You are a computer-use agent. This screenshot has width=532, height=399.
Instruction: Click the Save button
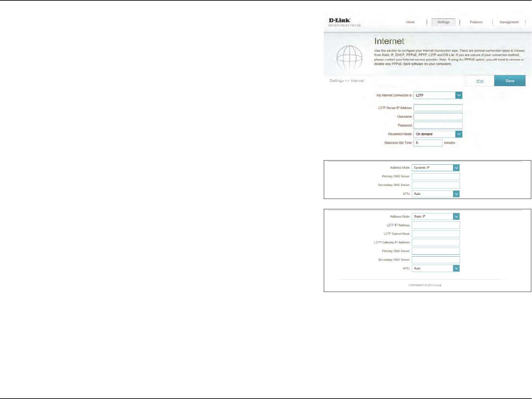click(510, 81)
